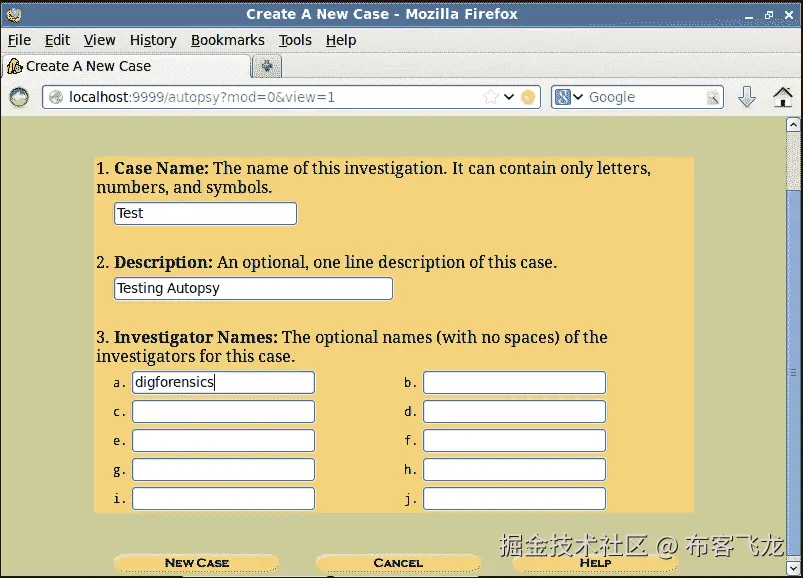803x578 pixels.
Task: Focus the Description field with Testing Autopsy
Action: [253, 289]
